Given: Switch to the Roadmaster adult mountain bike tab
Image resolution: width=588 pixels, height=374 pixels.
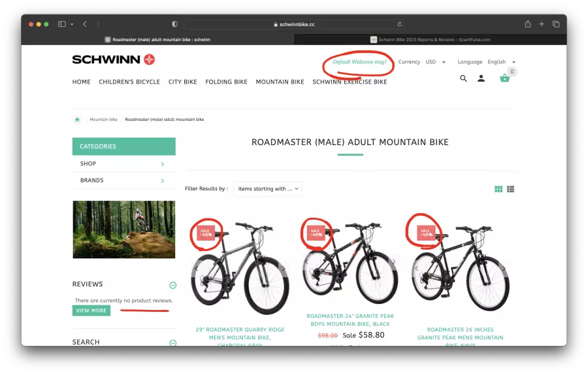Looking at the screenshot, I should [157, 39].
